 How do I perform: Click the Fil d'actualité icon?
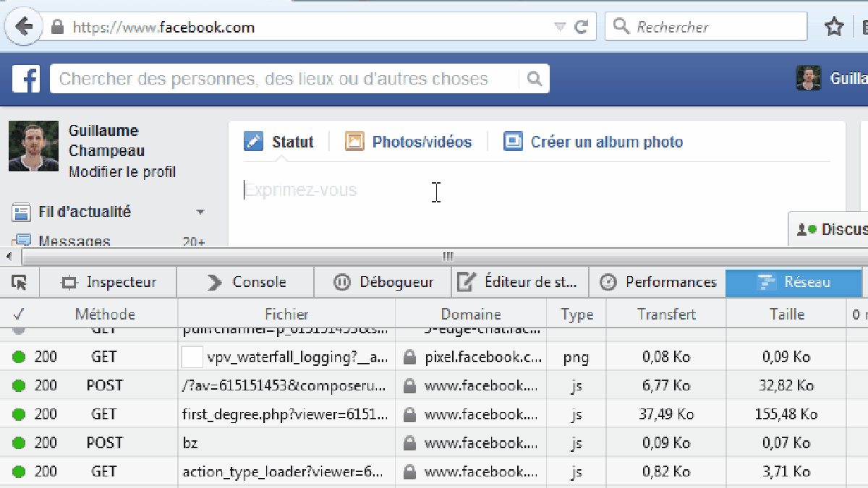click(21, 212)
